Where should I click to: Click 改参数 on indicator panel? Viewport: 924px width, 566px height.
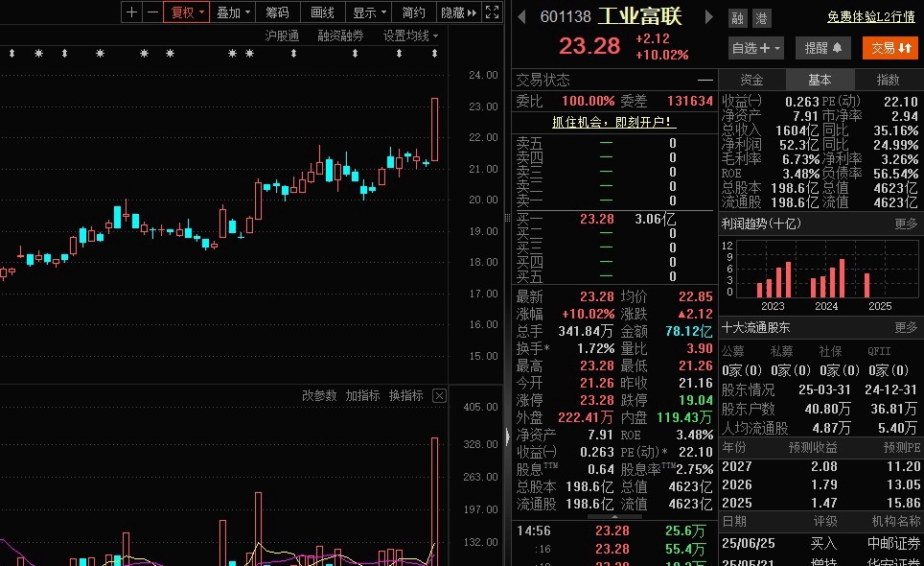(x=319, y=395)
